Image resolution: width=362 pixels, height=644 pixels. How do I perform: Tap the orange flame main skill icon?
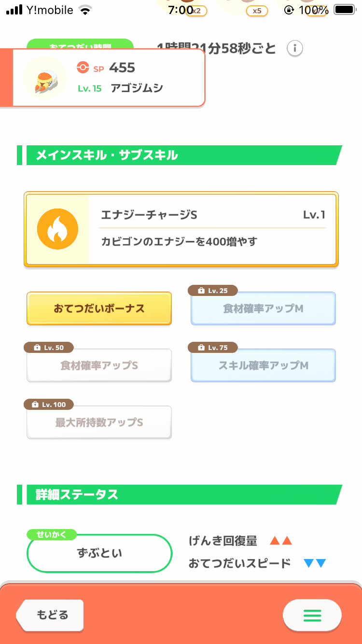click(57, 229)
